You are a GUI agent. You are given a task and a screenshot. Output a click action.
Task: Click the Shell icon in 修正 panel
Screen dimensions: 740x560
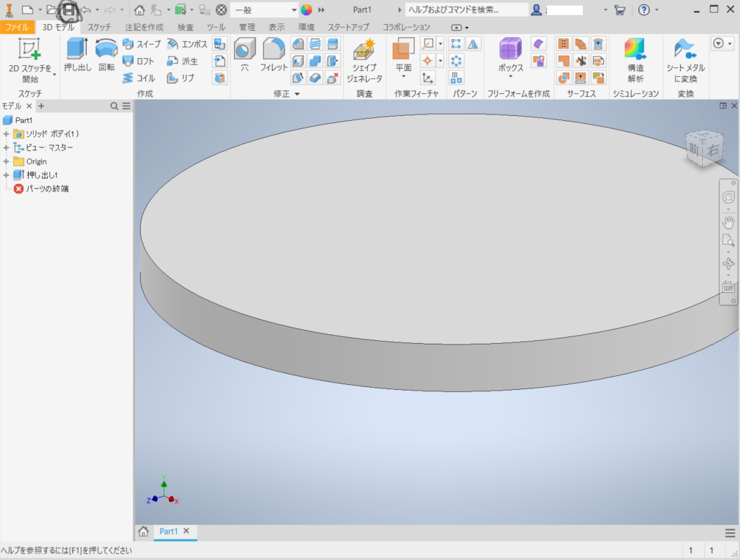[298, 61]
